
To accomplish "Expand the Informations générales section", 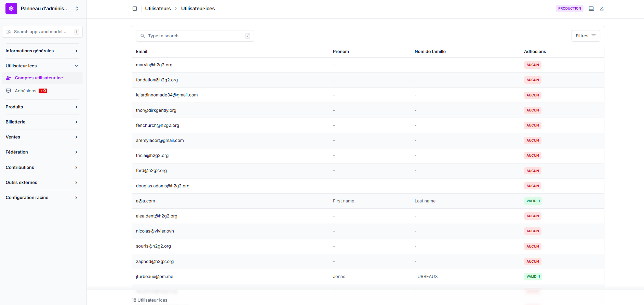I will tap(42, 51).
